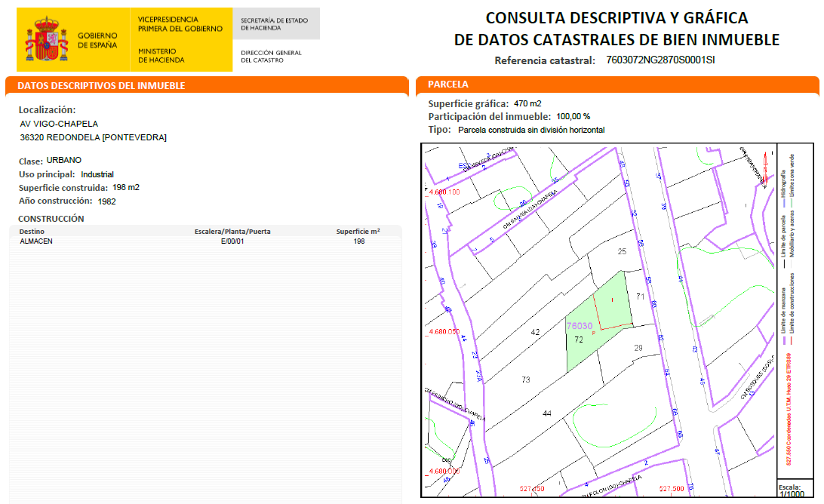Click the Escala 1/1000 scale box
The height and width of the screenshot is (504, 824).
[791, 490]
